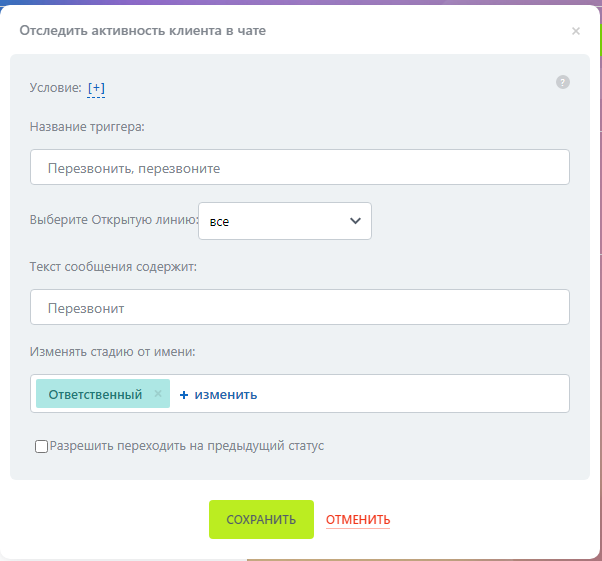Viewport: 602px width, 561px height.
Task: Click the plus icon beside изменить
Action: coord(184,395)
